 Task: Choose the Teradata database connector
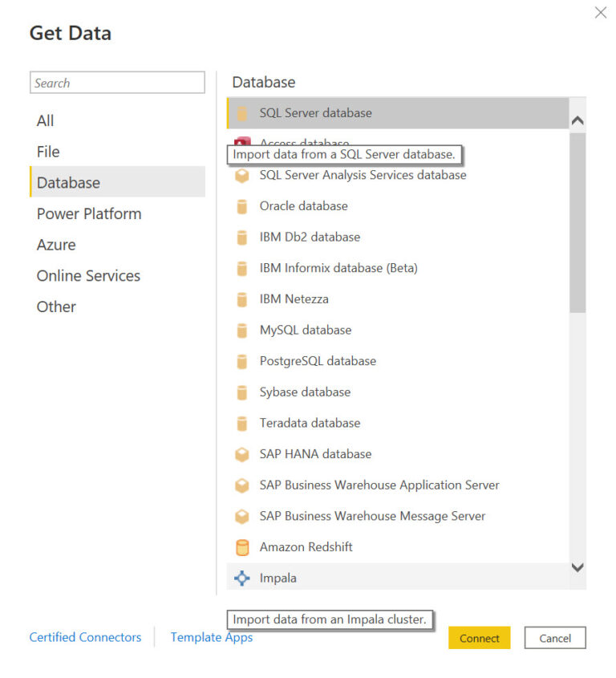tap(242, 423)
